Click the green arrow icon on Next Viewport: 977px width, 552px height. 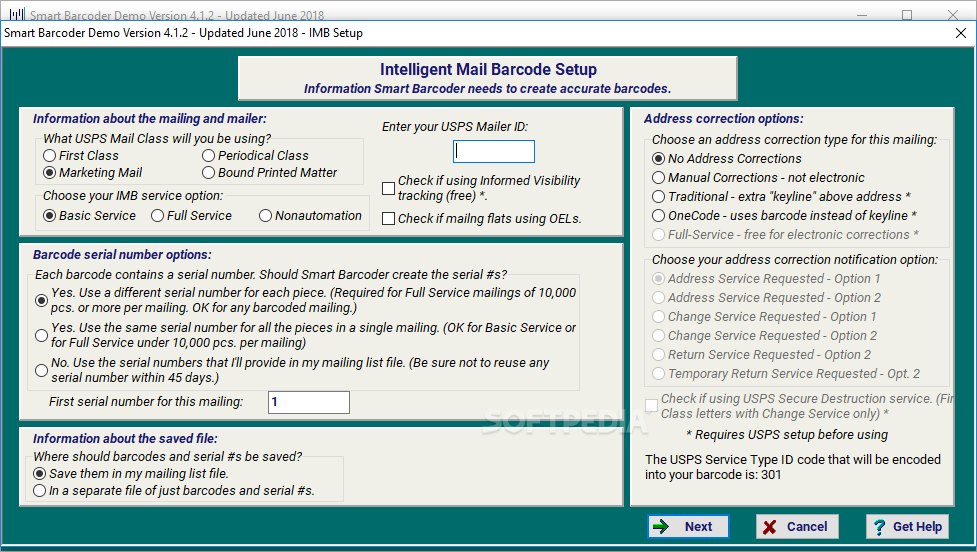[x=660, y=527]
